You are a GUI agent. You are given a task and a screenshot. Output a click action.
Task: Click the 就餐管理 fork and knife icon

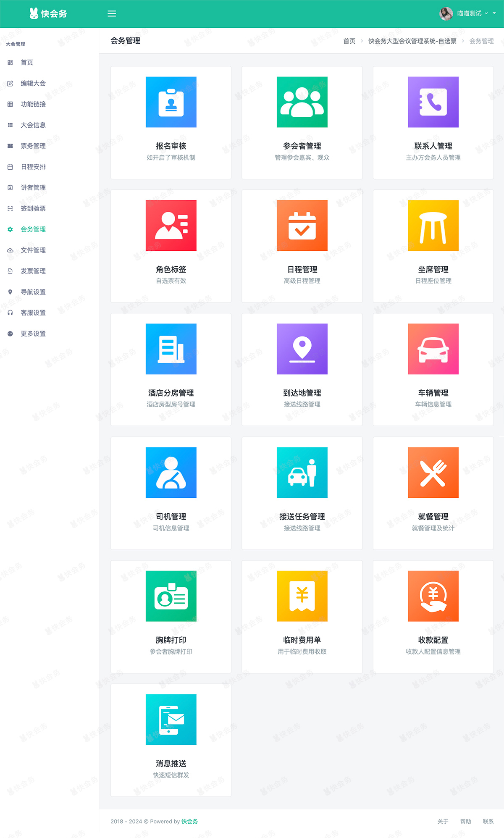pyautogui.click(x=433, y=473)
